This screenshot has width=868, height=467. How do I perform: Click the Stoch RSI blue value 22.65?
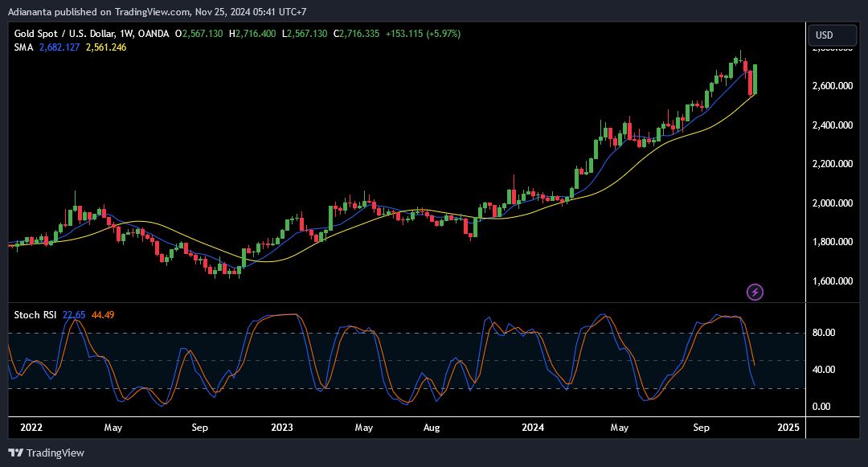(74, 315)
